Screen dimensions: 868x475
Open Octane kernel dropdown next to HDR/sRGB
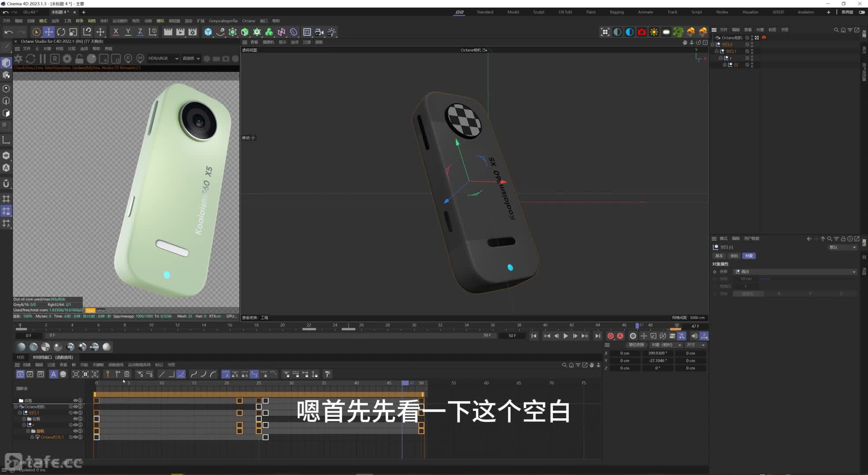191,58
